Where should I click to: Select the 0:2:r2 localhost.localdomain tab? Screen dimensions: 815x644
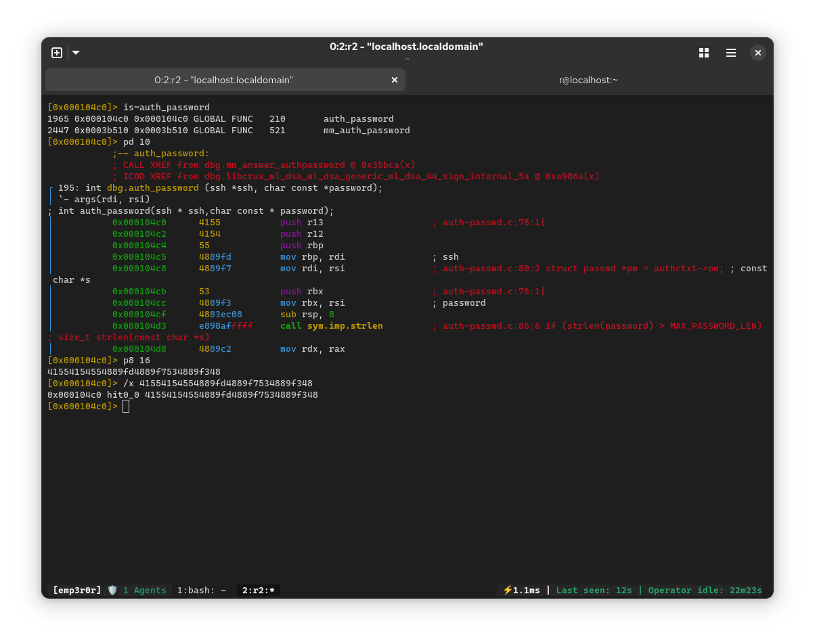click(x=225, y=80)
